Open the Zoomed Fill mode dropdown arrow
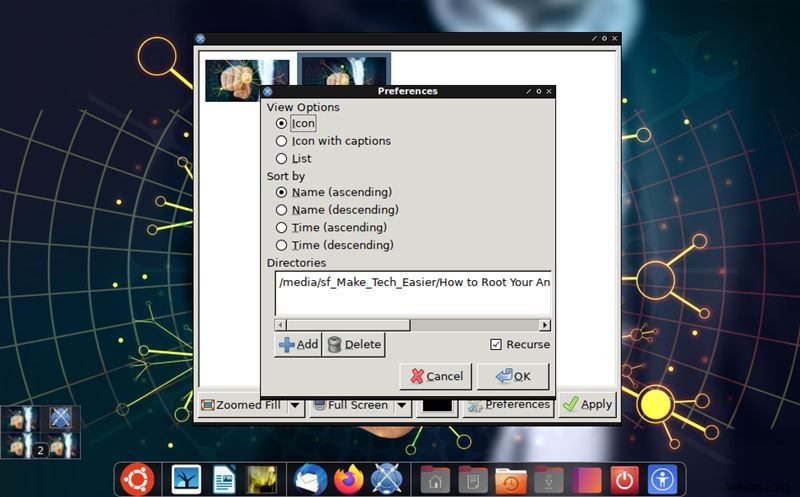 (295, 406)
